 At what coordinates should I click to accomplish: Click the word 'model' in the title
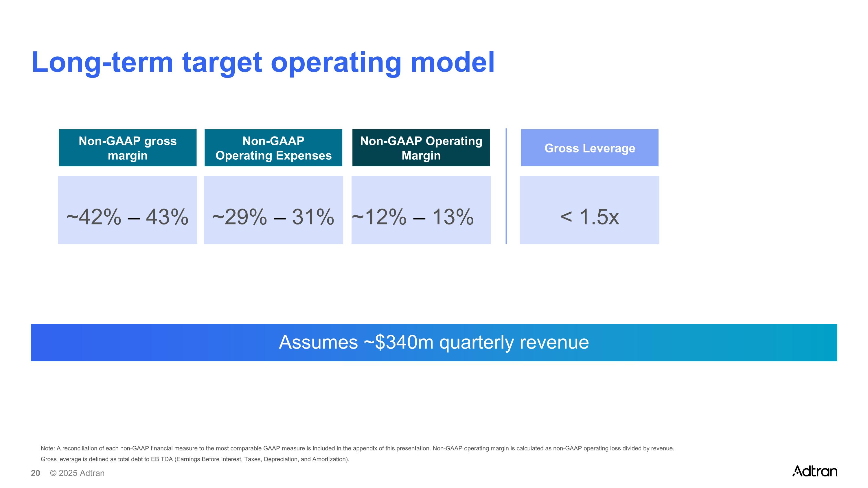click(453, 63)
